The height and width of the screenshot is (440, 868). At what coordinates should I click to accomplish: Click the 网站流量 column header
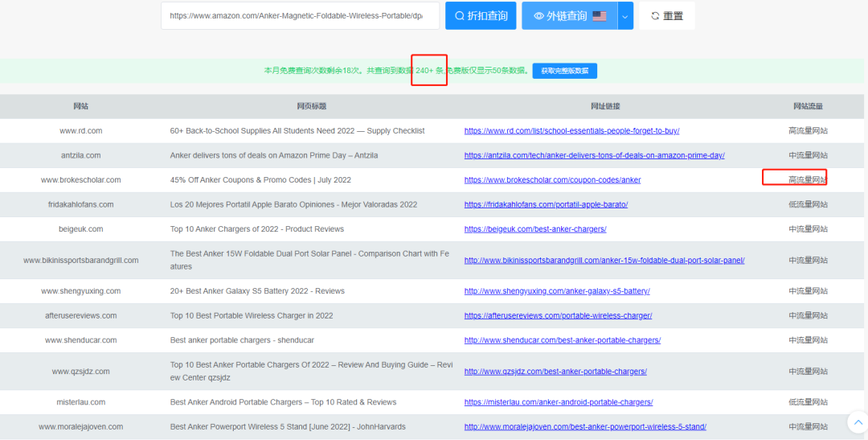coord(808,106)
